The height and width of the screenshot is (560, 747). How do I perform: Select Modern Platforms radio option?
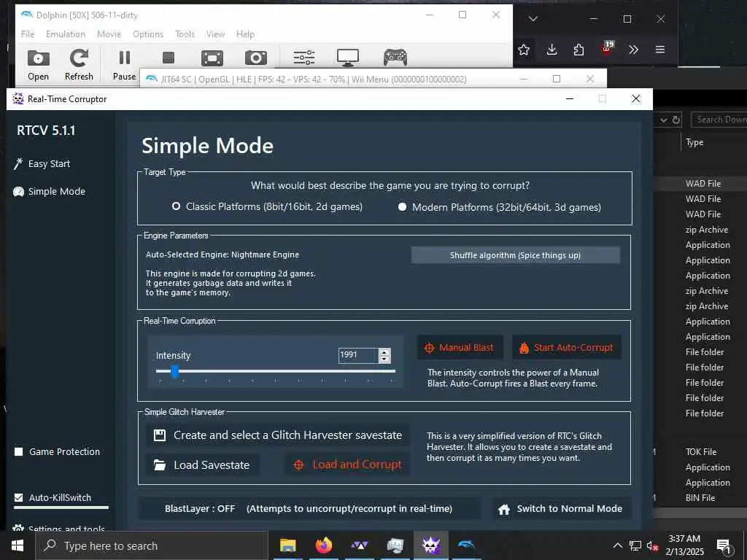point(403,206)
